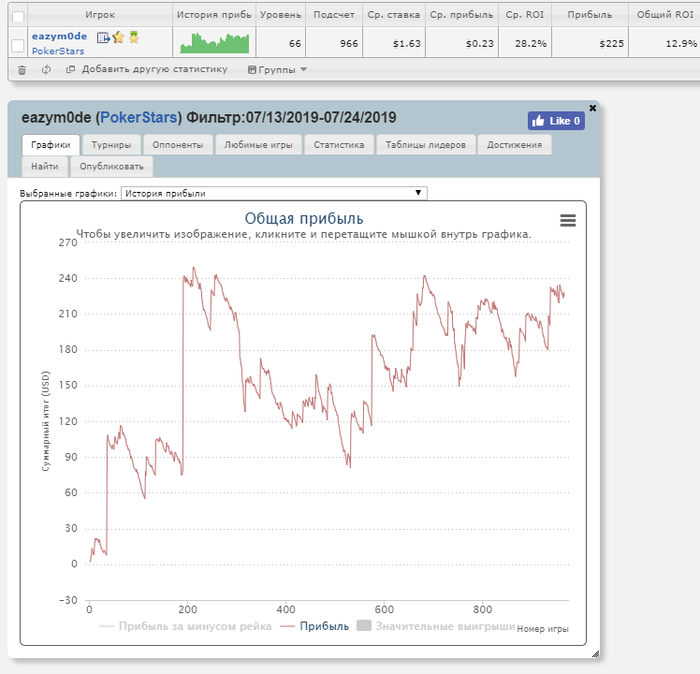Click the gold star icon beside eazym0de

[x=118, y=37]
